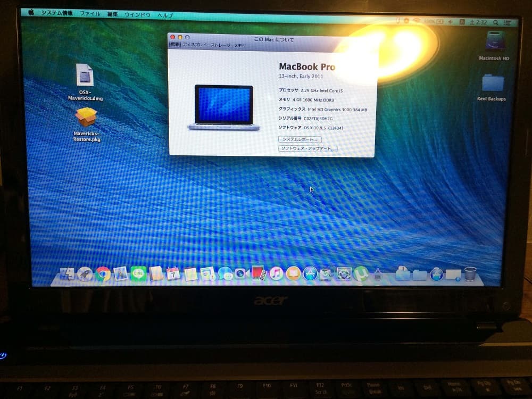The width and height of the screenshot is (532, 399).
Task: Click the システムレポート... button
Action: (300, 139)
